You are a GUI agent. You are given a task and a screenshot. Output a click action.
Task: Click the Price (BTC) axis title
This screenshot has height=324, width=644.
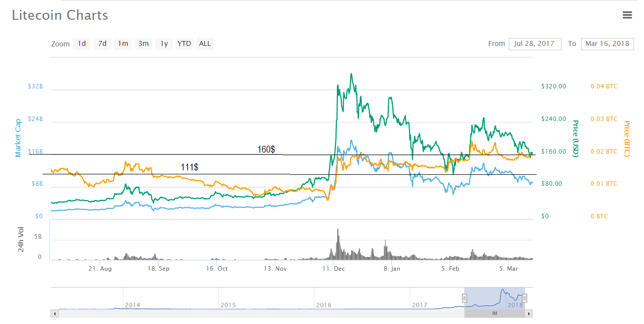click(x=627, y=139)
